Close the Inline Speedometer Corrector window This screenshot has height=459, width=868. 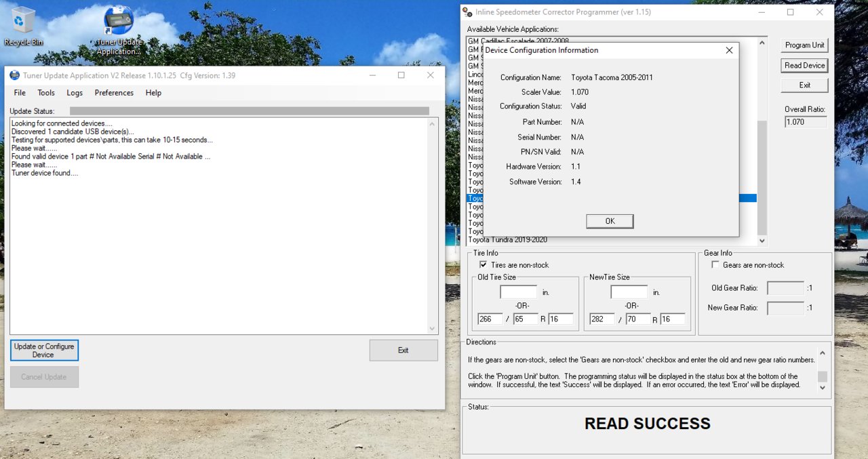820,12
